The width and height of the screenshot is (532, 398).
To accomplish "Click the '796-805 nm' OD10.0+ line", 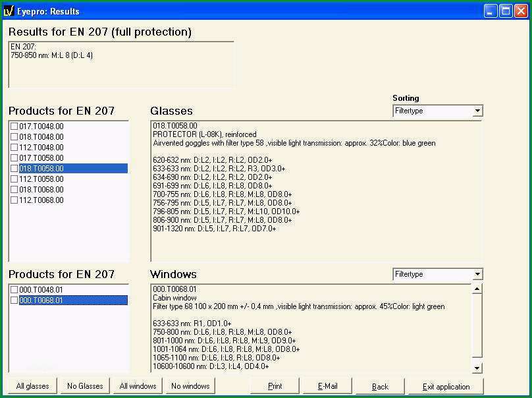I will coord(226,212).
